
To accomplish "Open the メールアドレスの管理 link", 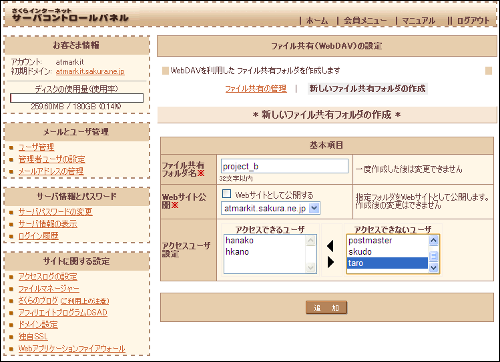I will click(x=51, y=171).
